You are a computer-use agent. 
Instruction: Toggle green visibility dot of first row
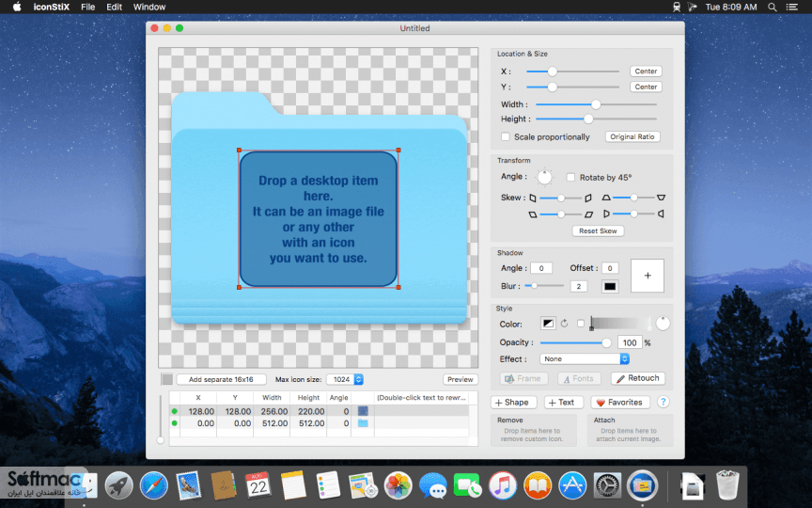175,411
